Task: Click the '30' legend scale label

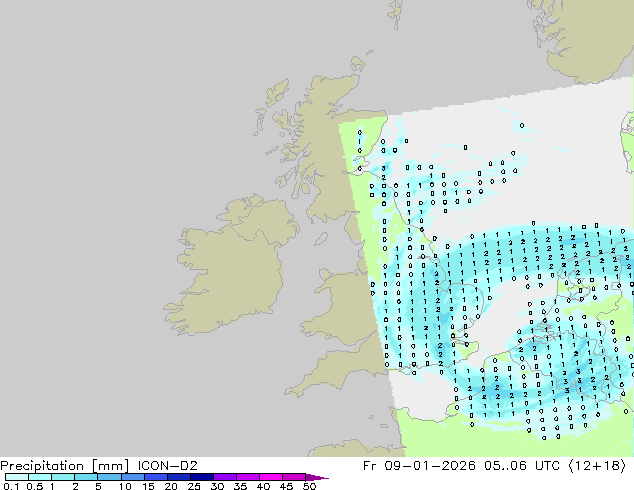Action: 217,486
